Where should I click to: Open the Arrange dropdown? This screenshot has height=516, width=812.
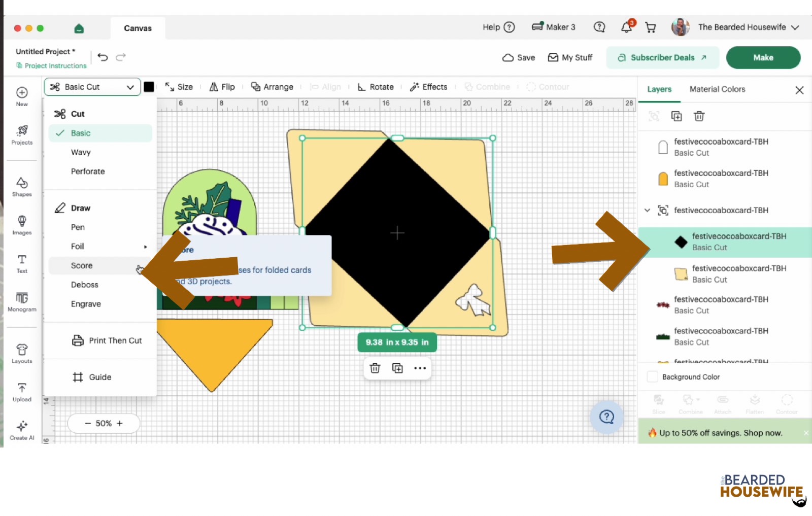(272, 87)
